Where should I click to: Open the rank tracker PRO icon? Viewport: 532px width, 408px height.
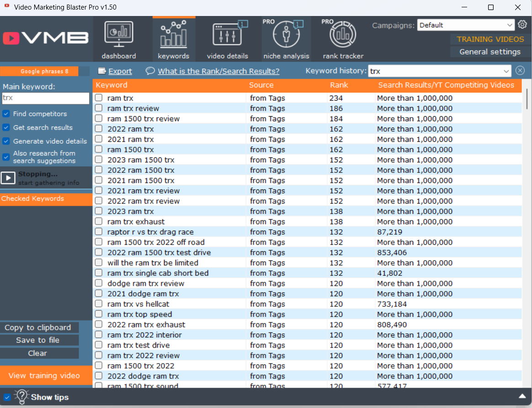click(343, 35)
